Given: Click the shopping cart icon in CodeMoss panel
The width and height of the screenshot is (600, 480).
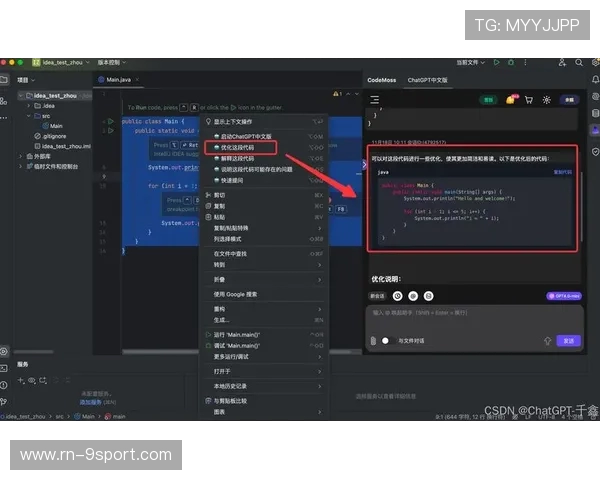Looking at the screenshot, I should pos(528,100).
